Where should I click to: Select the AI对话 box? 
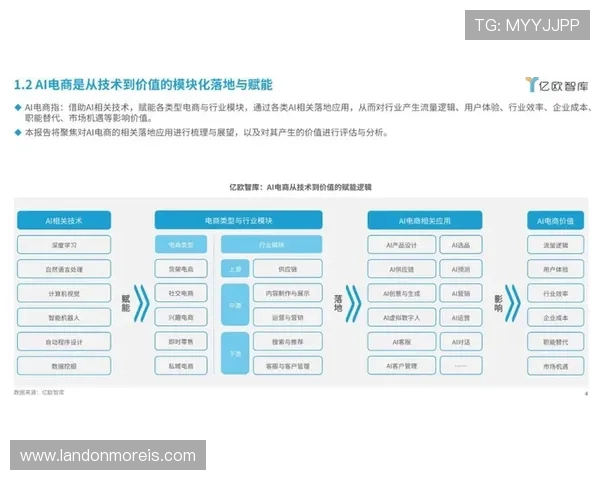pos(461,342)
